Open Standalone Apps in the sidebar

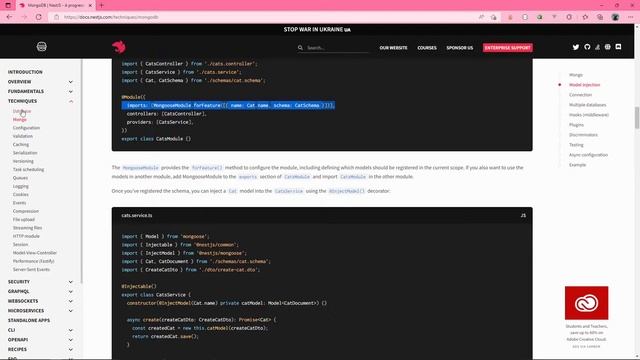pyautogui.click(x=29, y=320)
